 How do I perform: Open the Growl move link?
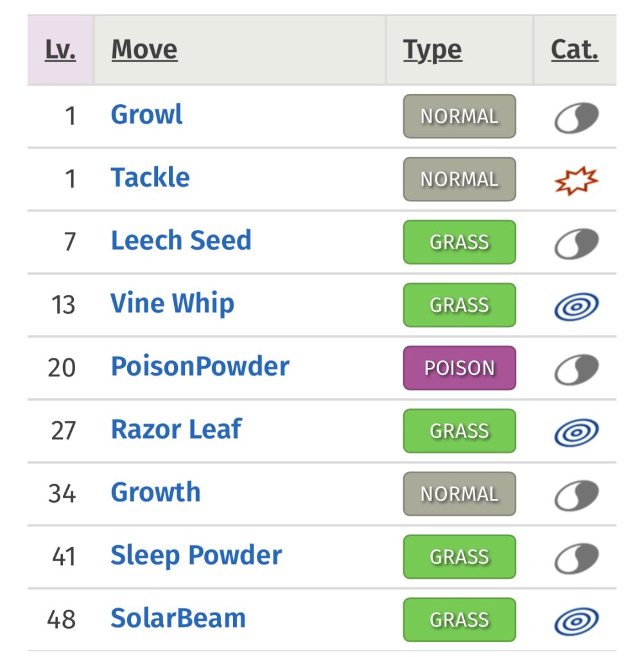tap(146, 115)
